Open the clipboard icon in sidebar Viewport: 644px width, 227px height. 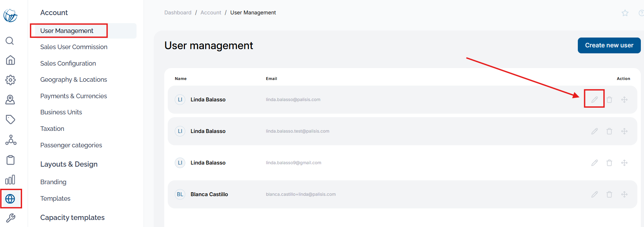point(11,160)
